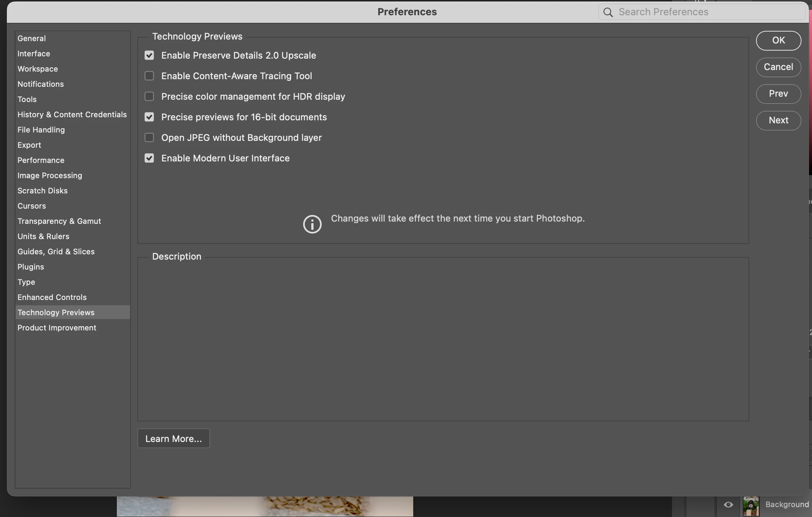Open the Interface preferences category

point(73,54)
